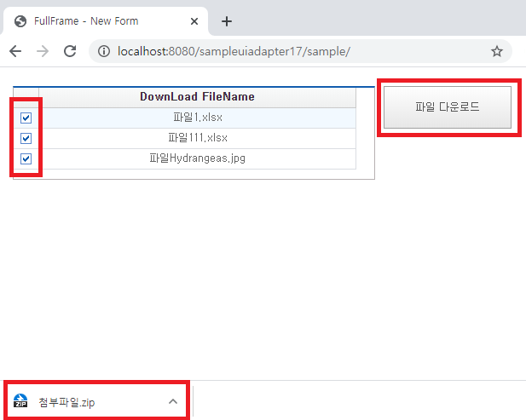Toggle the 파일Hydrangeas.jpg checkbox
Image resolution: width=526 pixels, height=420 pixels.
point(26,158)
